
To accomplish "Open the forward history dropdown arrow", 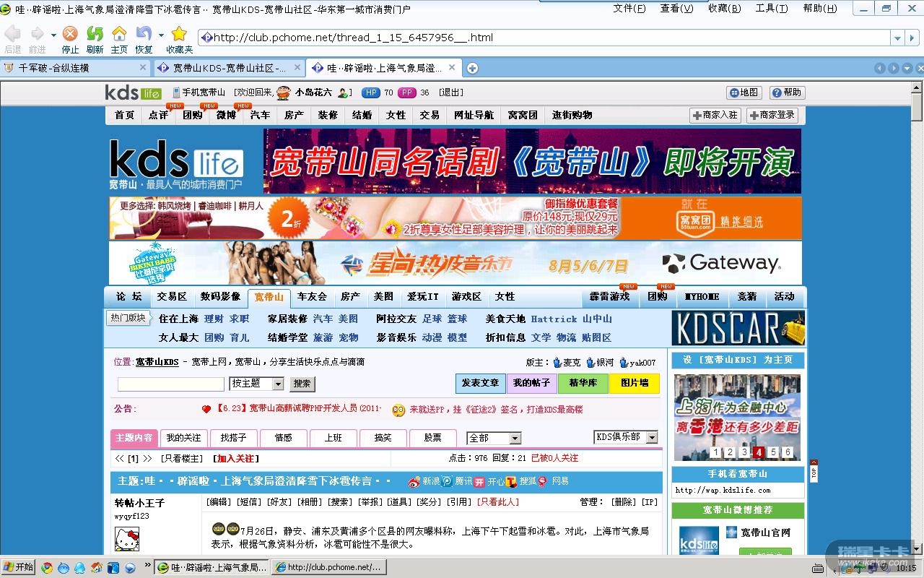I will [x=52, y=34].
